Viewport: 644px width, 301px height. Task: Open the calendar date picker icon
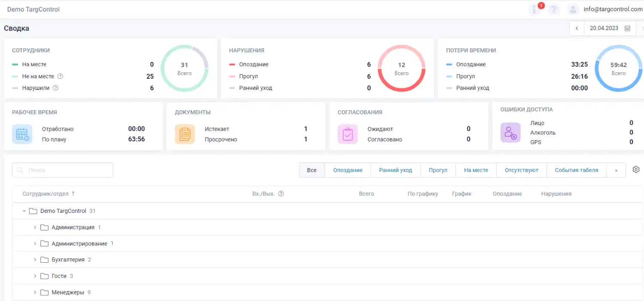pyautogui.click(x=628, y=28)
